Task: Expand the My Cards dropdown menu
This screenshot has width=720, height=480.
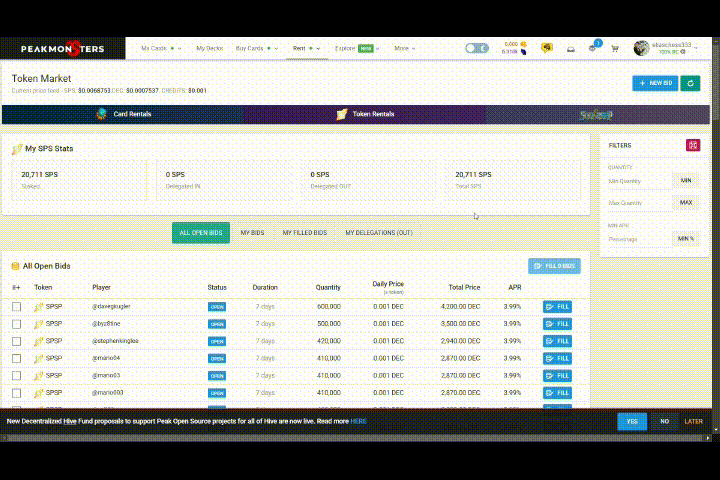Action: [161, 48]
